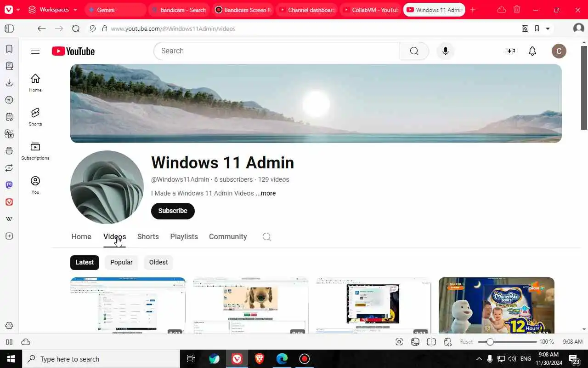588x368 pixels.
Task: Switch to the Gemini tab
Action: [x=116, y=10]
